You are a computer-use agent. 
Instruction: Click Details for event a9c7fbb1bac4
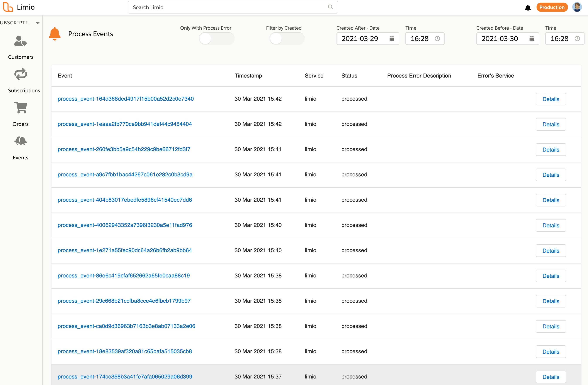551,175
